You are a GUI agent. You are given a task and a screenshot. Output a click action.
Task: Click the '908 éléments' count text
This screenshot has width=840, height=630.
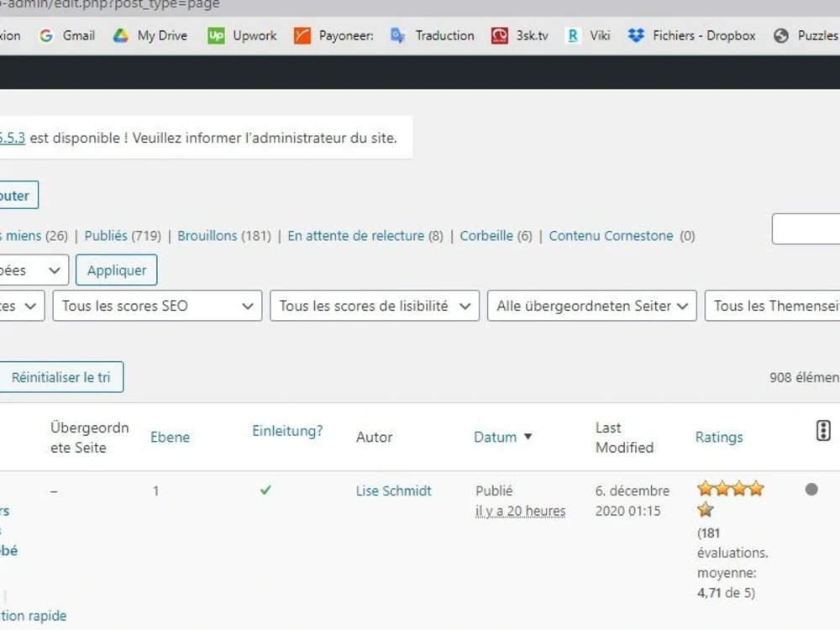pos(805,377)
